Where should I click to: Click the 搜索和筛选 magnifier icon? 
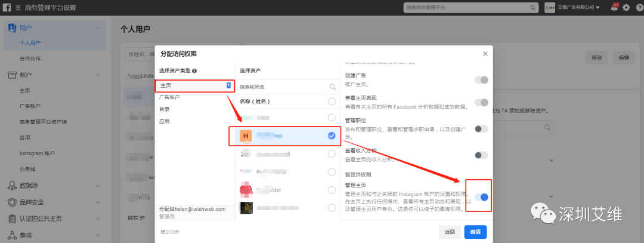[332, 87]
